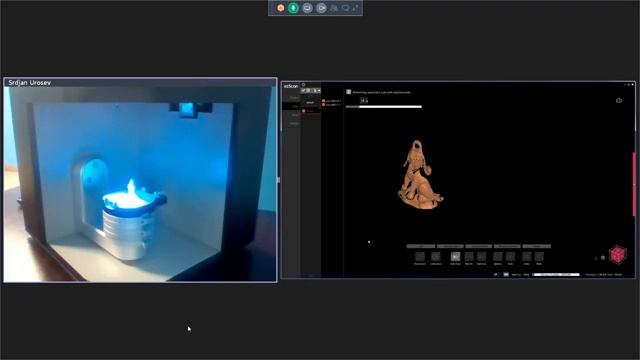The width and height of the screenshot is (640, 360).
Task: Click the screen share icon in meeting toolbar
Action: pyautogui.click(x=307, y=8)
